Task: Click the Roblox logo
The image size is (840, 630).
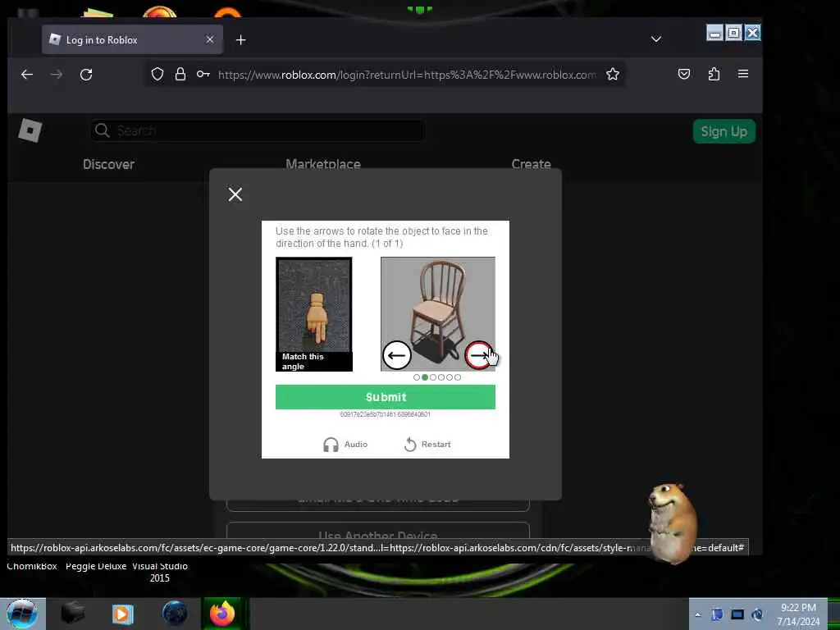Action: coord(30,130)
